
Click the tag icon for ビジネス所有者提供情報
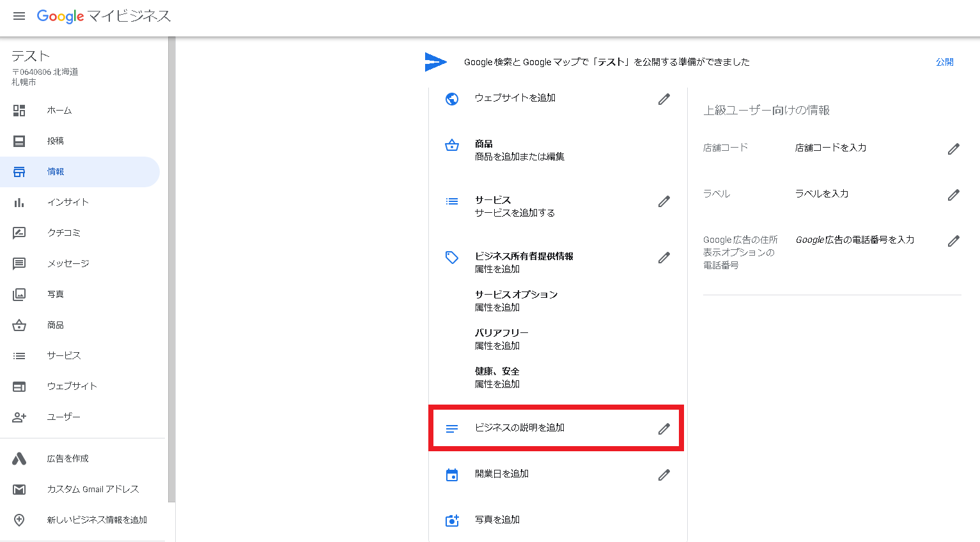(x=452, y=258)
